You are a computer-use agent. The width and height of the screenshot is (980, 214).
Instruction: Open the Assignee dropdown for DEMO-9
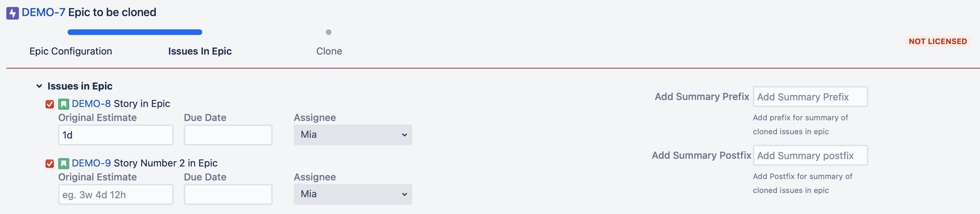[352, 194]
